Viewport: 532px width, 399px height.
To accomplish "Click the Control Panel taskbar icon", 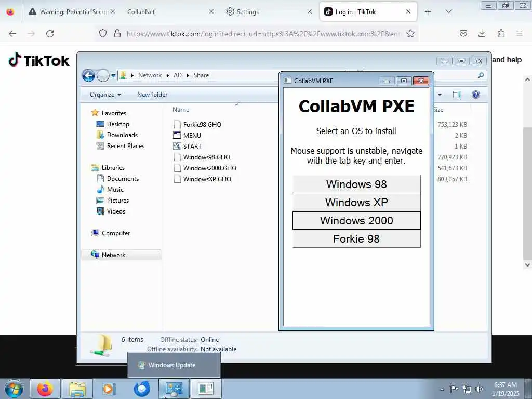I will (174, 389).
